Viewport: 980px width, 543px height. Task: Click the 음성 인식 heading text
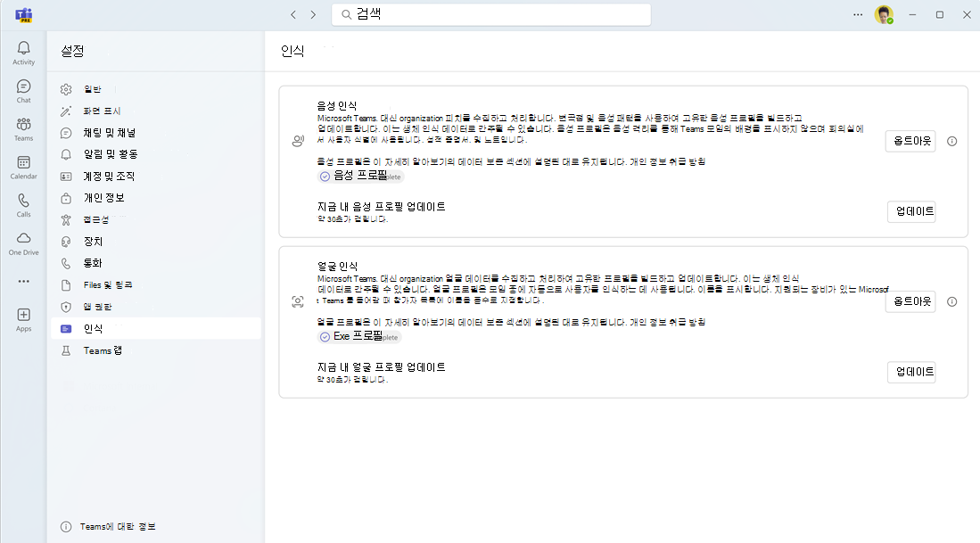tap(337, 105)
